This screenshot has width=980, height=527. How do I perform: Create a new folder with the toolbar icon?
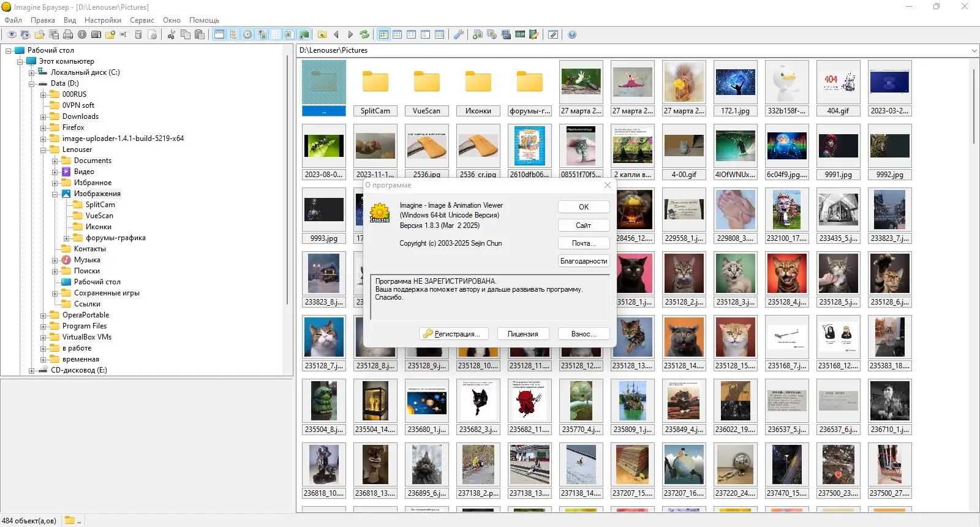coord(110,35)
